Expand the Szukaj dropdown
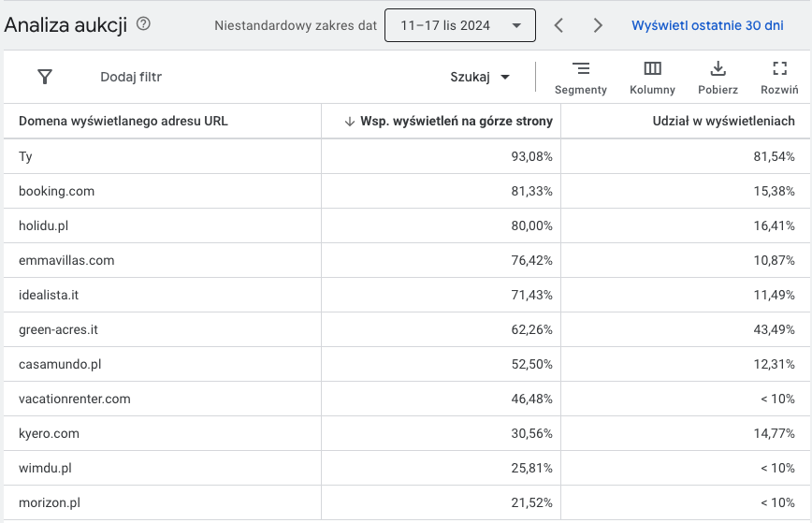 tap(480, 77)
